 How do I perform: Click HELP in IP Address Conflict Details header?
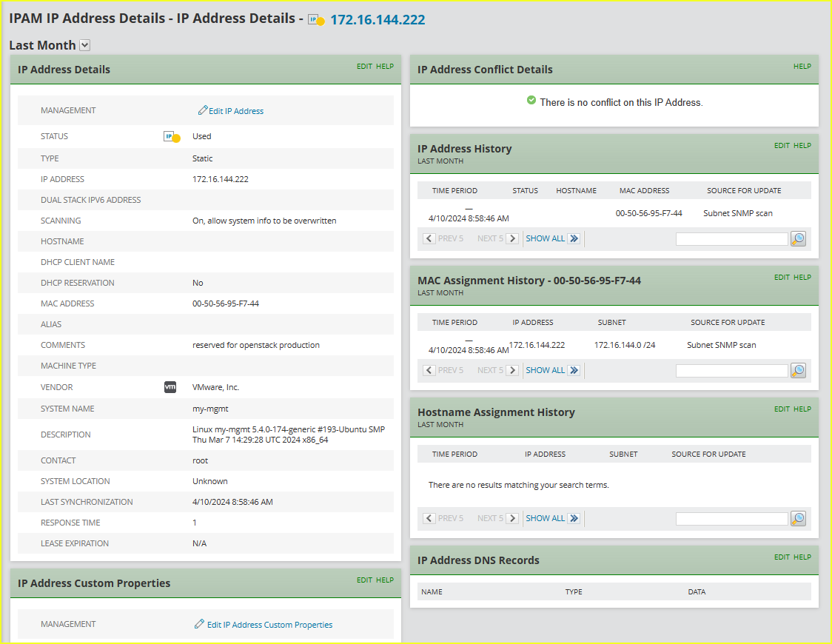[802, 67]
